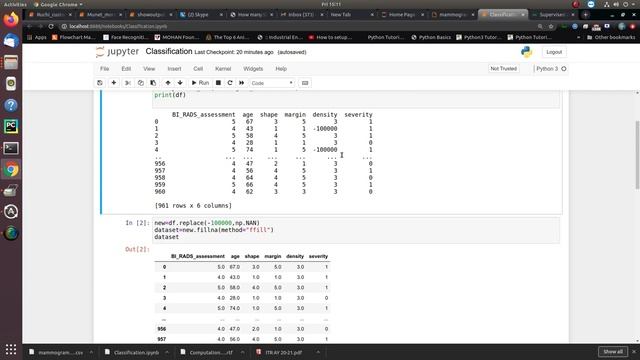Click the Python logo icon
This screenshot has height=360, width=640.
pyautogui.click(x=527, y=52)
